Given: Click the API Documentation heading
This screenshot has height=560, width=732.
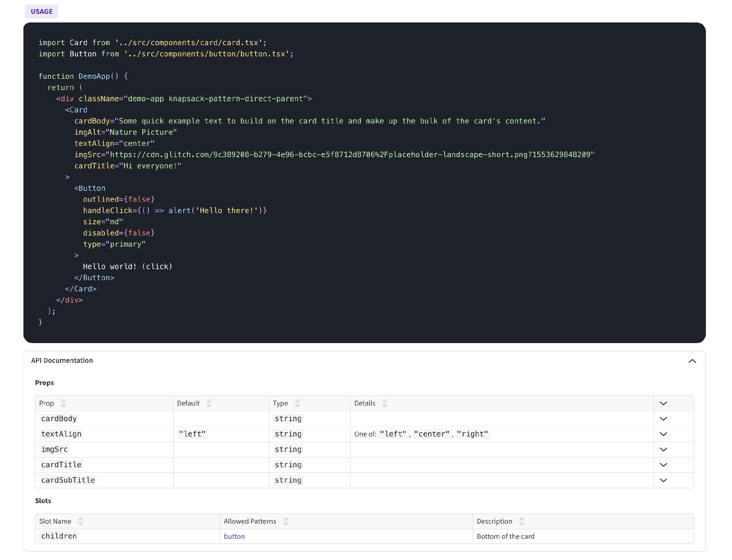Looking at the screenshot, I should point(62,360).
